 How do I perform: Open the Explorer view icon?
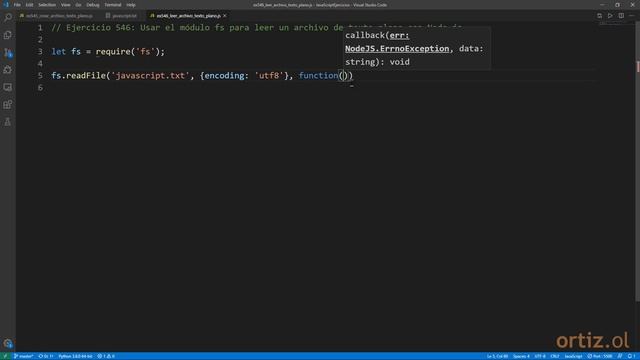[x=8, y=35]
